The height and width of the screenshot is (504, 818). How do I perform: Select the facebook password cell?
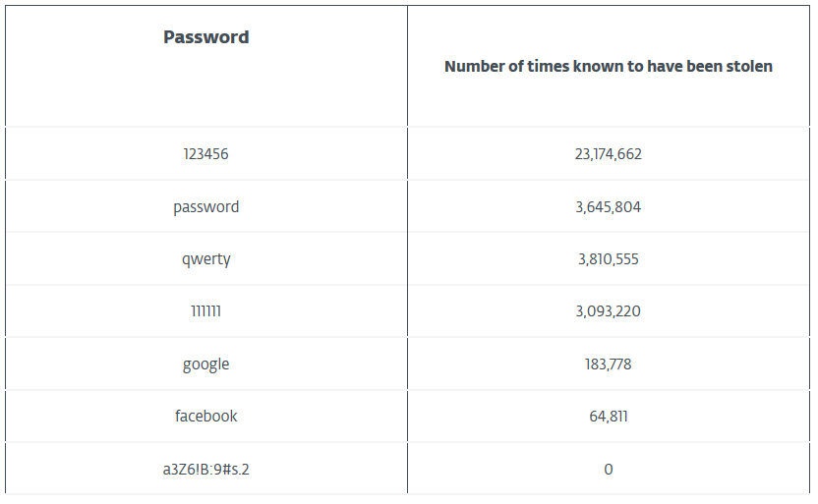click(205, 417)
